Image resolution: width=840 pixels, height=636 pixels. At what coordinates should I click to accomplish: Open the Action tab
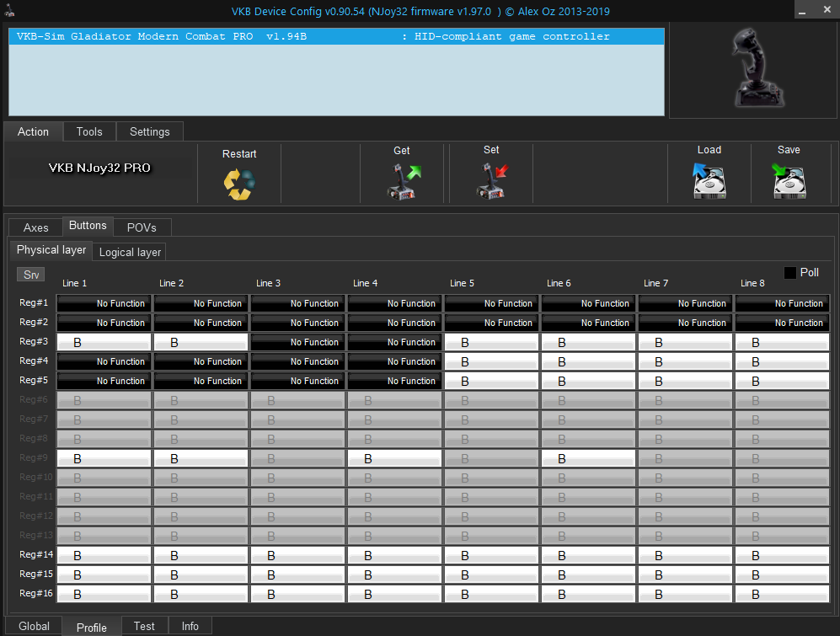[33, 131]
